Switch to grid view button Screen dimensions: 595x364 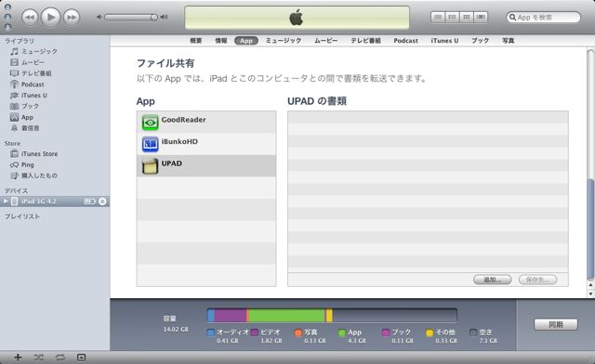coord(467,17)
